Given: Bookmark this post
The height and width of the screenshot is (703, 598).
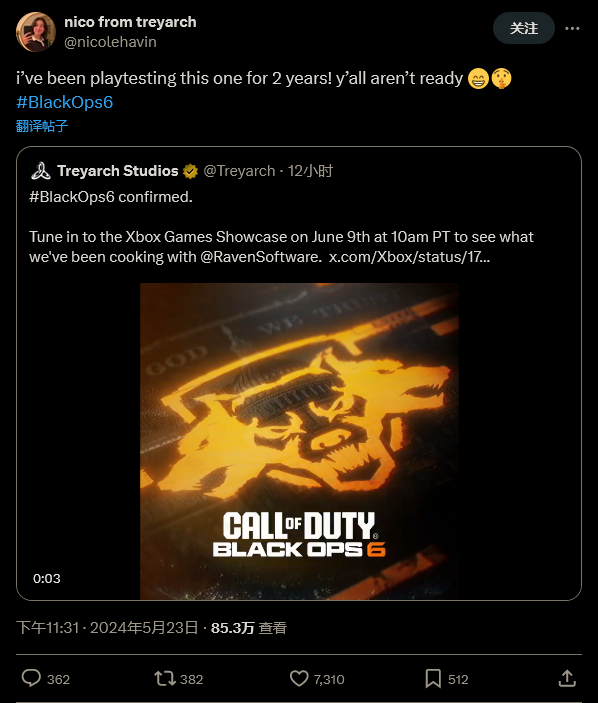Looking at the screenshot, I should pyautogui.click(x=433, y=678).
